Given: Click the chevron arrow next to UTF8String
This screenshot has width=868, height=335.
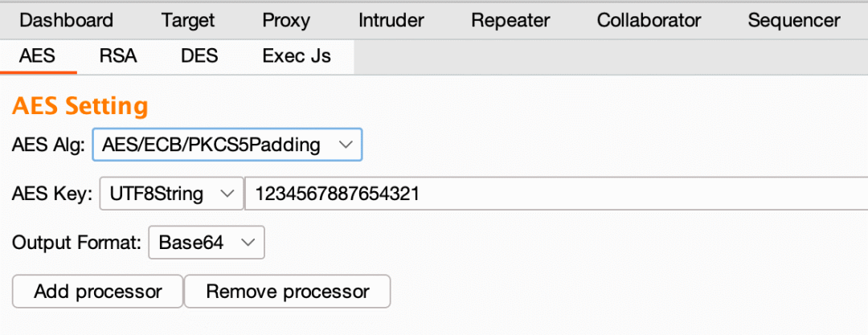Looking at the screenshot, I should (x=227, y=194).
